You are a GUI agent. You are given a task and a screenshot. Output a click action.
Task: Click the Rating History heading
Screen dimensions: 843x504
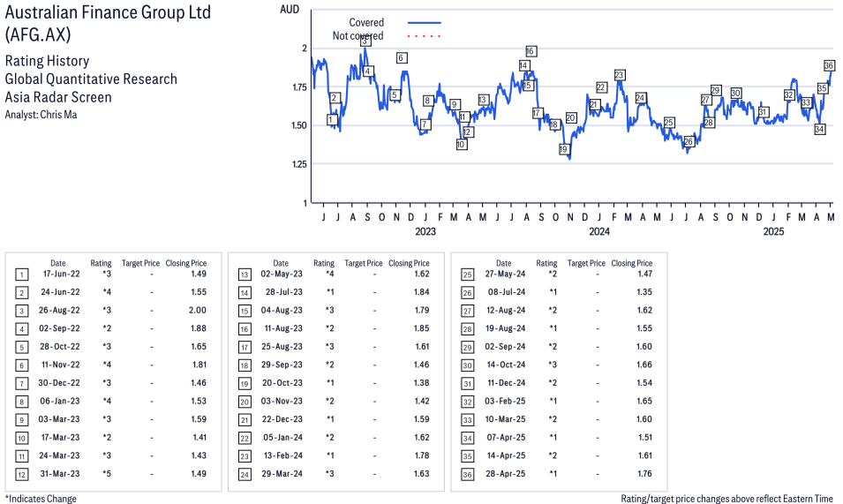tap(47, 61)
